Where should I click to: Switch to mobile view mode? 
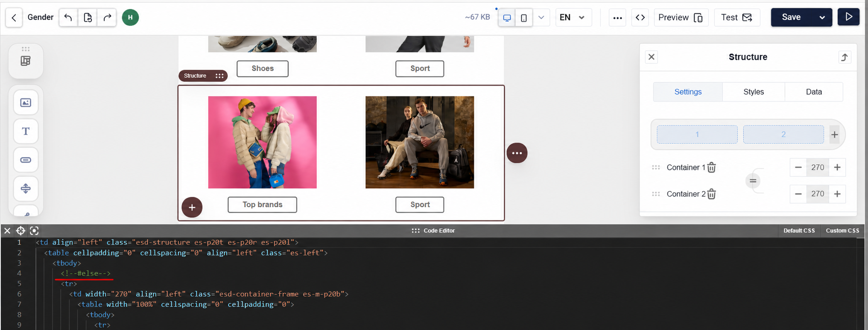pos(524,18)
